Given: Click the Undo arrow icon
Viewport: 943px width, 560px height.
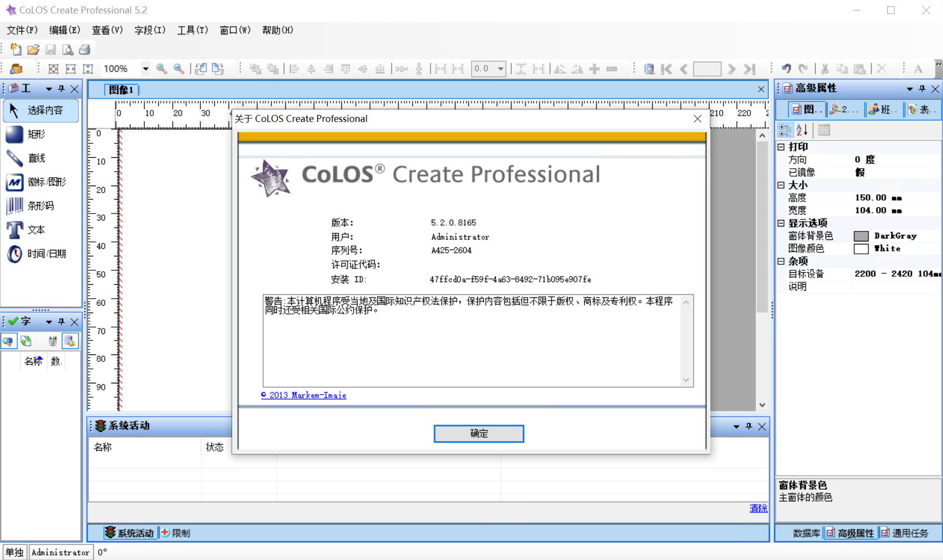Looking at the screenshot, I should point(787,69).
